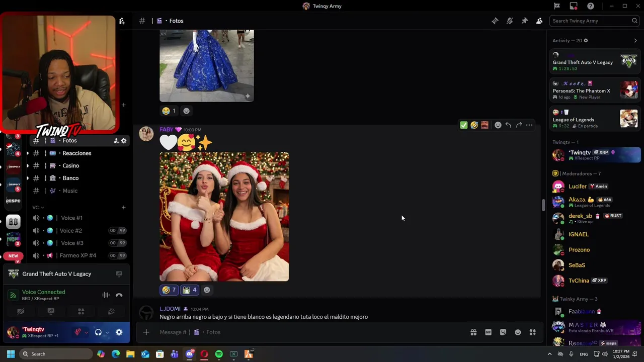The height and width of the screenshot is (362, 644).
Task: React with green checkmark quick reaction
Action: 464,125
